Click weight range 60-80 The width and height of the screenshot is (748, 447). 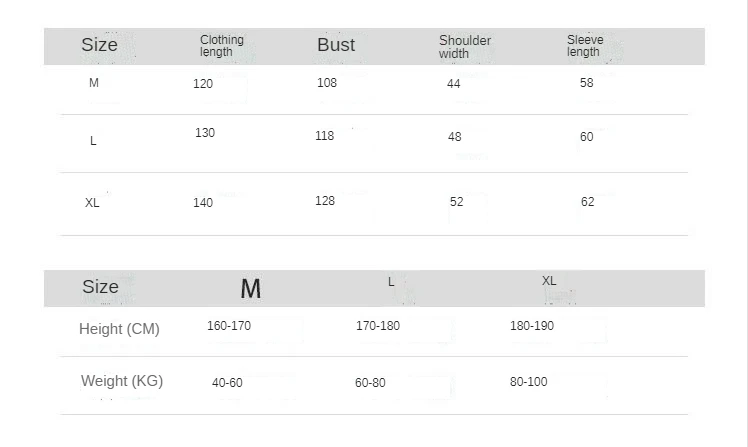[x=370, y=383]
